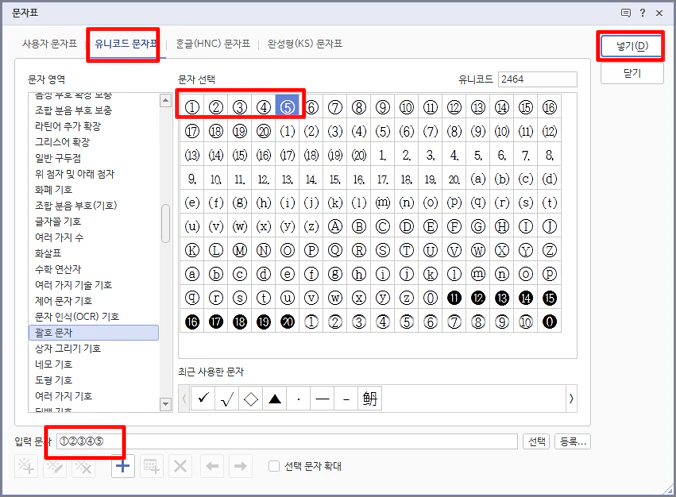Select circled number ② character
676x497 pixels.
click(216, 107)
